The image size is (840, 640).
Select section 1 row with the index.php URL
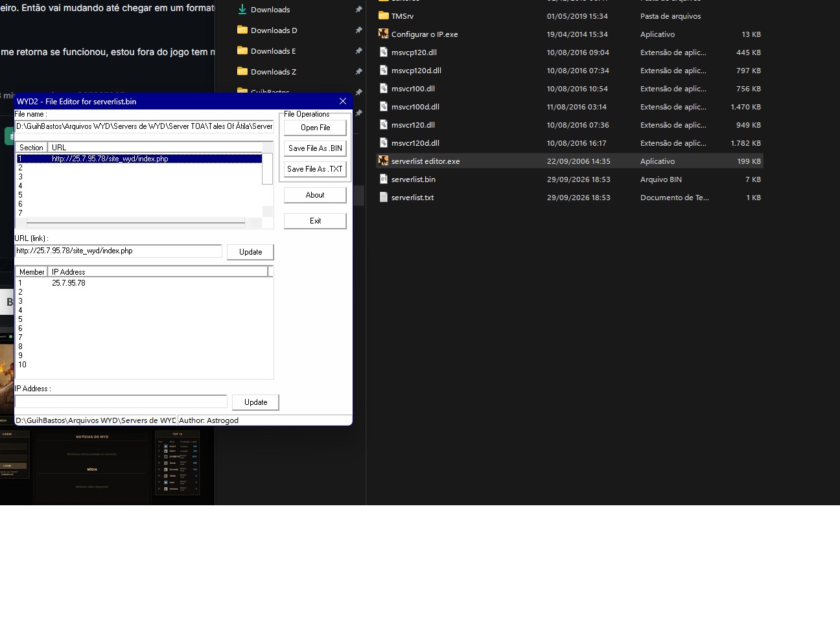(139, 159)
